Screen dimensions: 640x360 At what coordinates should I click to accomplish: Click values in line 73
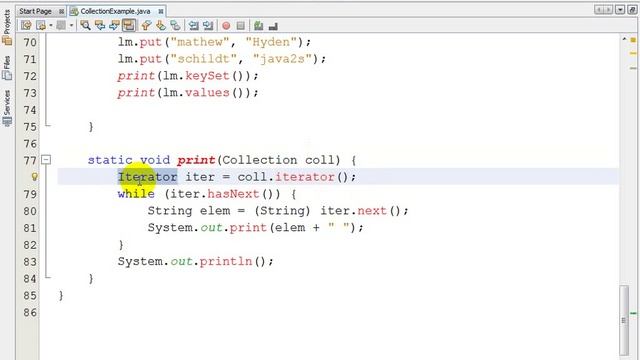207,93
